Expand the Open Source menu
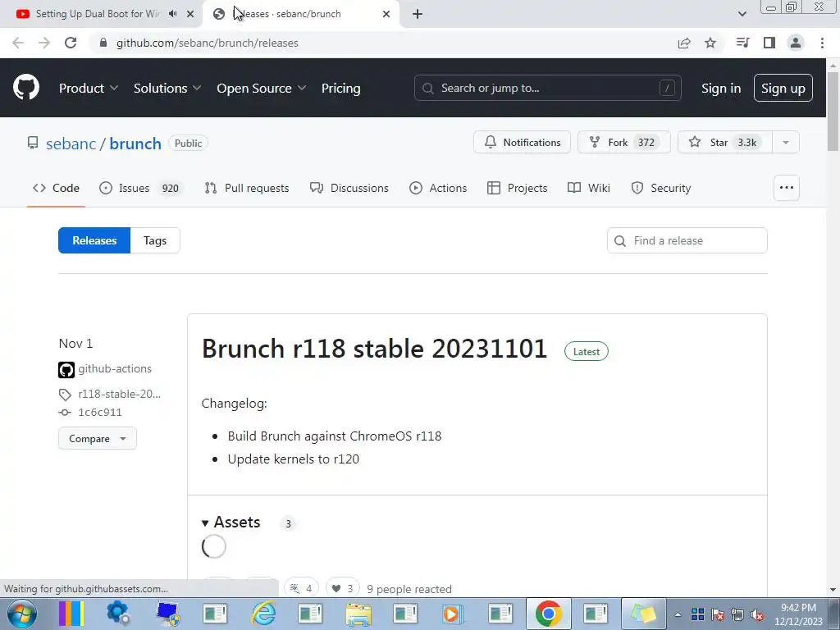This screenshot has width=840, height=630. (262, 89)
